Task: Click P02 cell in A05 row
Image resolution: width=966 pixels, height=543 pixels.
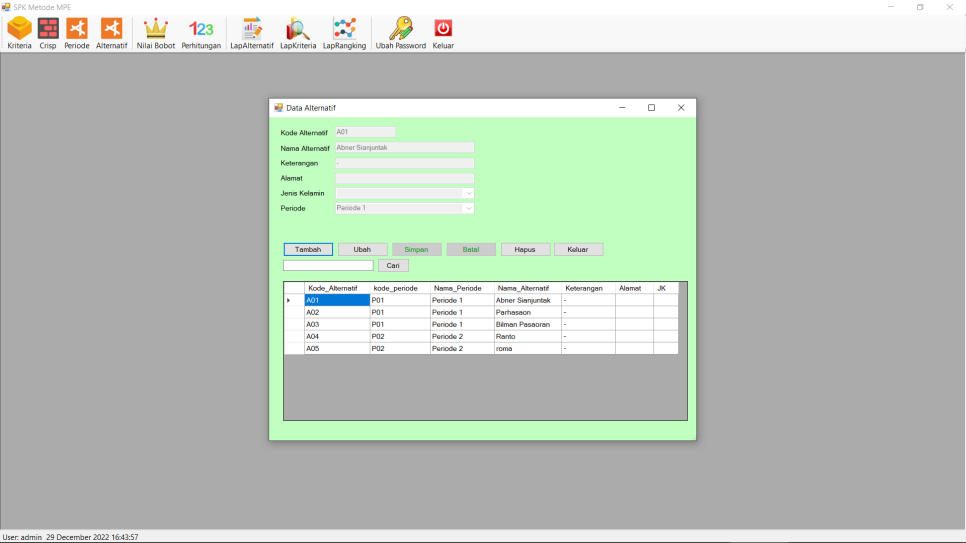Action: click(x=400, y=348)
